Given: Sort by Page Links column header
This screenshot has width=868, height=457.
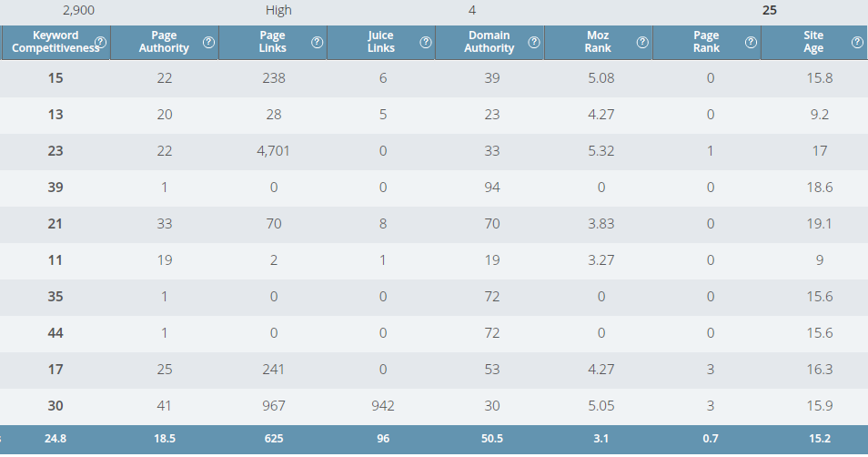Looking at the screenshot, I should coord(272,42).
